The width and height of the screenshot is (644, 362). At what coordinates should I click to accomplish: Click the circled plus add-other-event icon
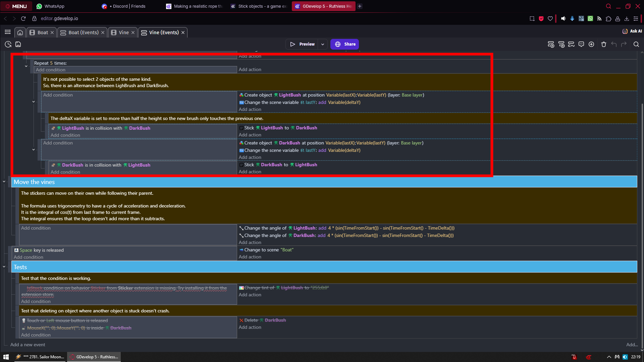click(x=591, y=44)
